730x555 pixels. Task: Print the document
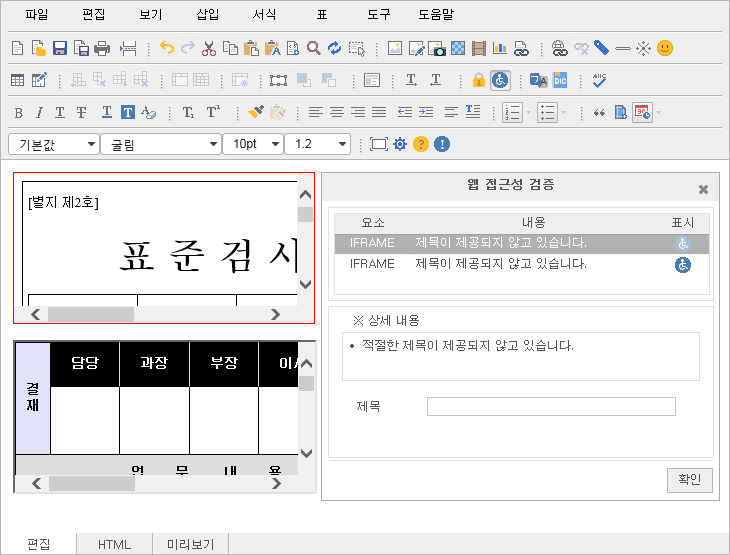pos(102,48)
